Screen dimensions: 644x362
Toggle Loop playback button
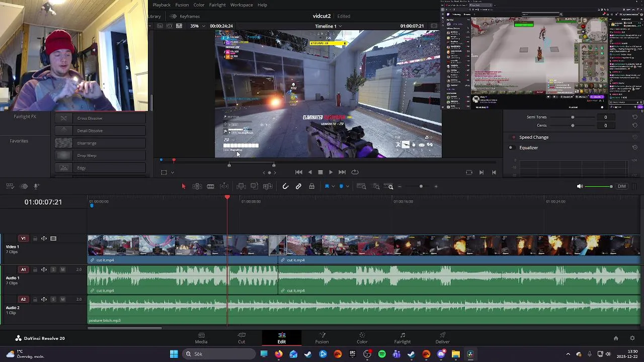[x=355, y=172]
